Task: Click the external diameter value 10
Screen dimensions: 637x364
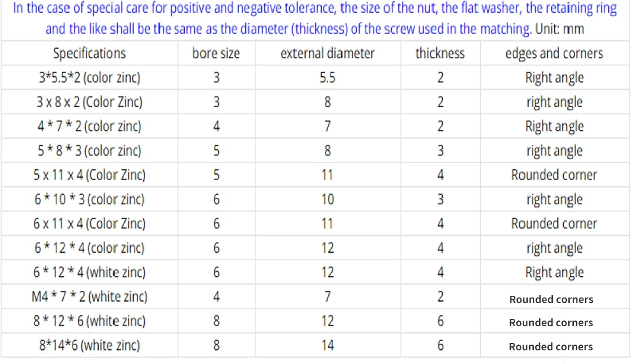Action: tap(327, 199)
